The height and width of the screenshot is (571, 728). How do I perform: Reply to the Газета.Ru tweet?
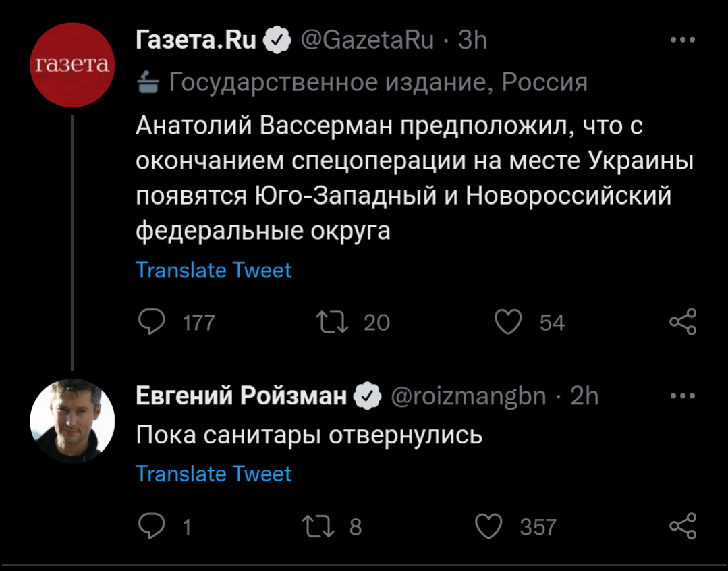pyautogui.click(x=151, y=322)
